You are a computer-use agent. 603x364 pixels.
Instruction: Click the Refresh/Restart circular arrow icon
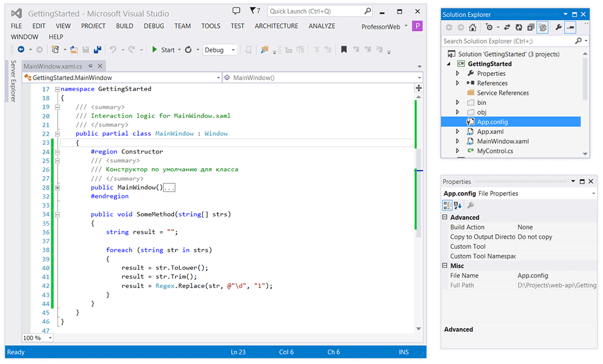point(188,50)
